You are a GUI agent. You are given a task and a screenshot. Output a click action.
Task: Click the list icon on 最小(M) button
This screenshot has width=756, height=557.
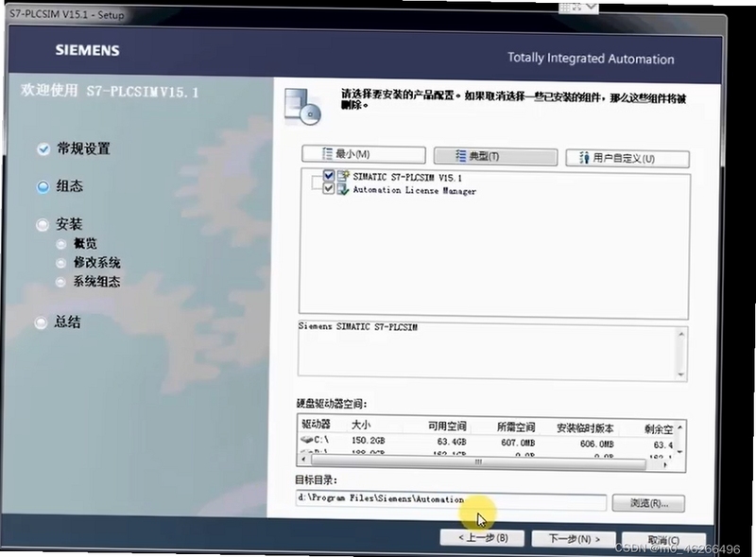click(327, 153)
